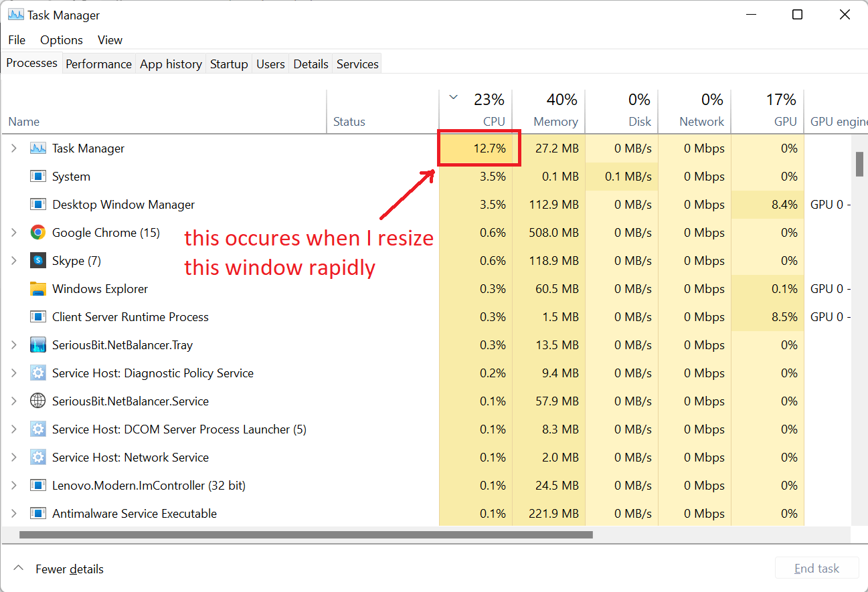
Task: Sort by the Memory column header
Action: [x=548, y=112]
